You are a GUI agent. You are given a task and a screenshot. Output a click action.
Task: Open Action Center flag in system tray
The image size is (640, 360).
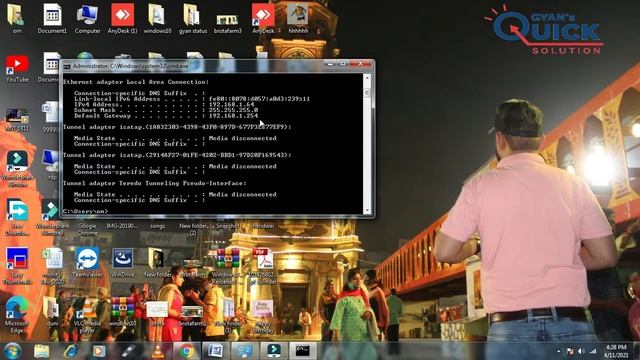pyautogui.click(x=570, y=351)
